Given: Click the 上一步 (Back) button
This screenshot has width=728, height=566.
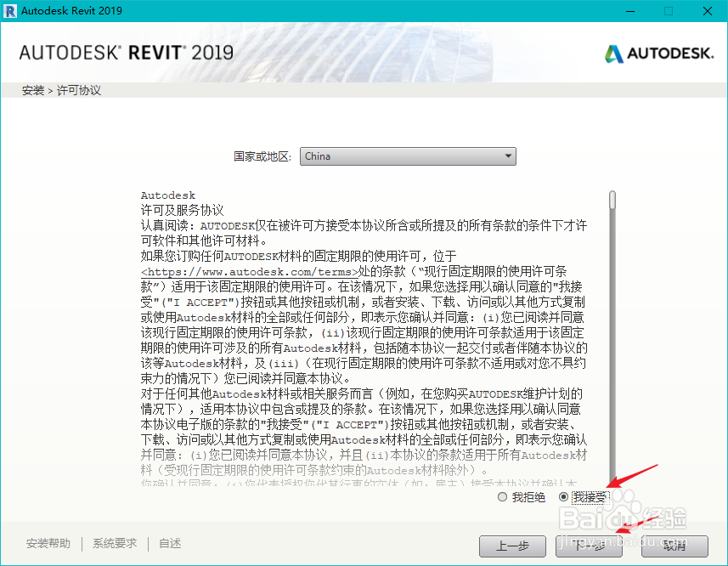Looking at the screenshot, I should [512, 546].
